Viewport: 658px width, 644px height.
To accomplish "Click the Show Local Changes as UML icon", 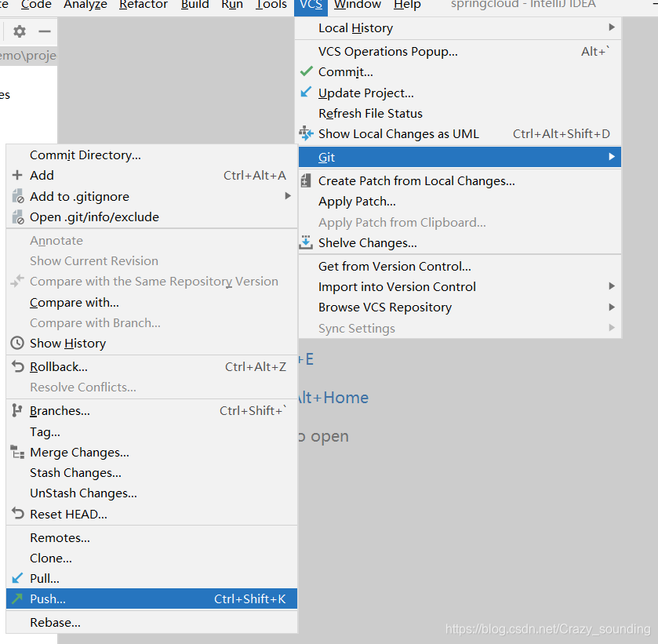I will pos(307,133).
